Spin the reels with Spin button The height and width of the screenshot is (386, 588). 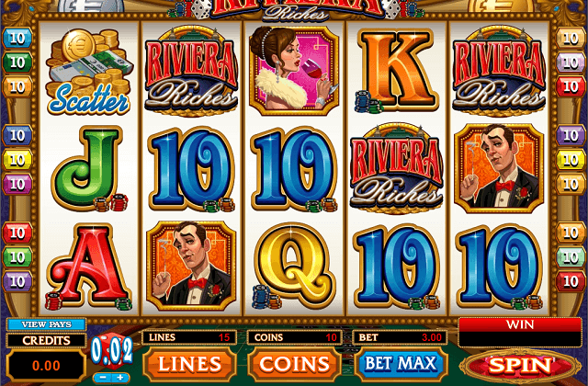(x=521, y=366)
